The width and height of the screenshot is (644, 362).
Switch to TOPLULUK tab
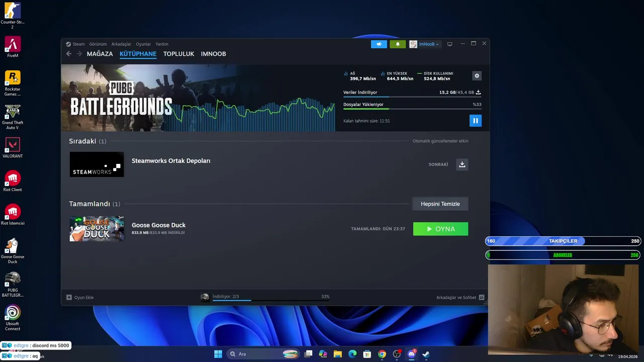[x=179, y=54]
